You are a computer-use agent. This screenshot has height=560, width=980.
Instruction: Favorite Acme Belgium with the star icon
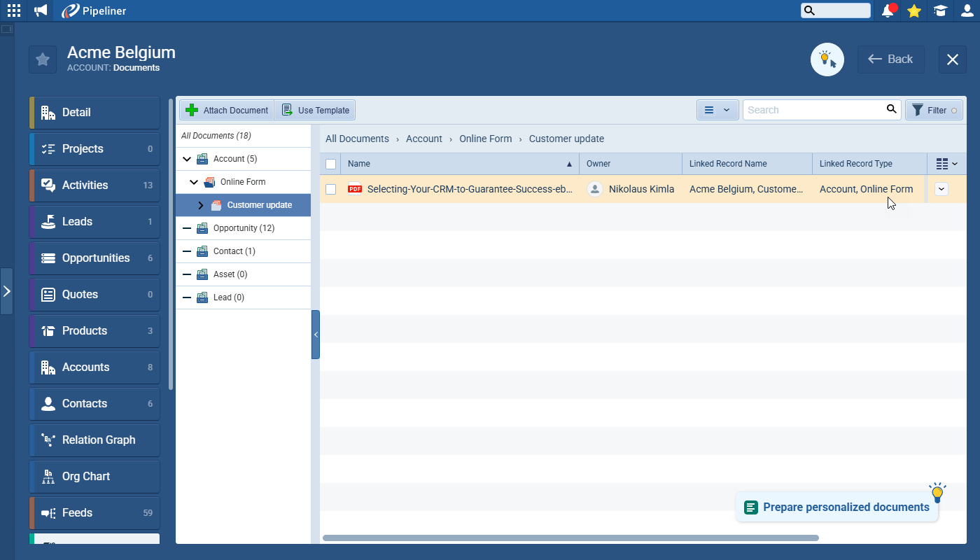(43, 59)
